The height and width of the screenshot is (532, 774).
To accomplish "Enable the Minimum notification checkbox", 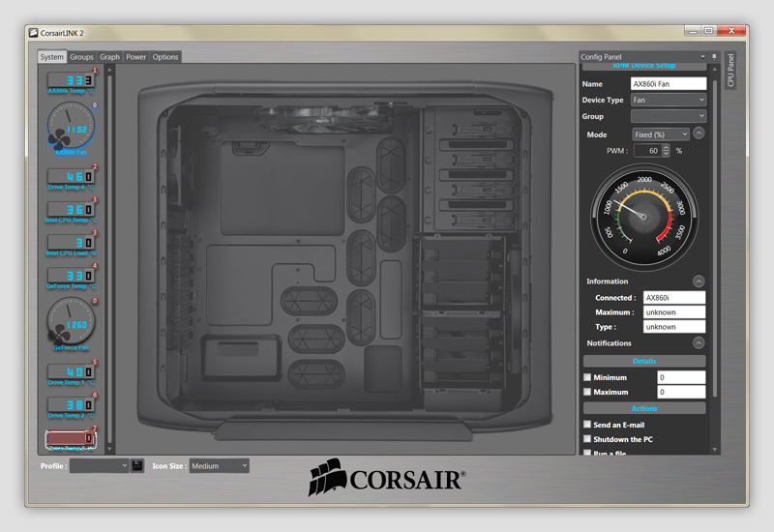I will [587, 377].
